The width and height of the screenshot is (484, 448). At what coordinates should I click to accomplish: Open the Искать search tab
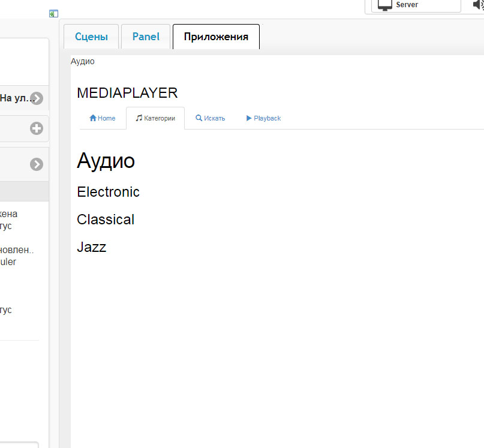[210, 118]
